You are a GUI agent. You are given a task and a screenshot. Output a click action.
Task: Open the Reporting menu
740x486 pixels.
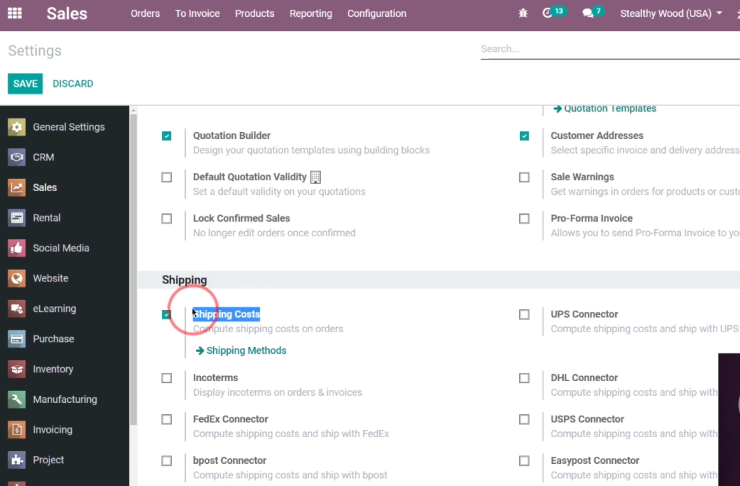click(311, 13)
